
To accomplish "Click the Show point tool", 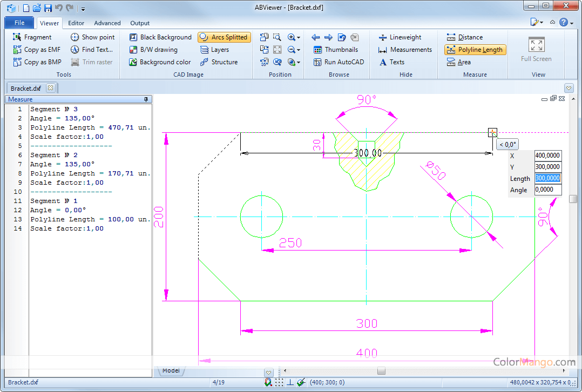I will coord(92,37).
